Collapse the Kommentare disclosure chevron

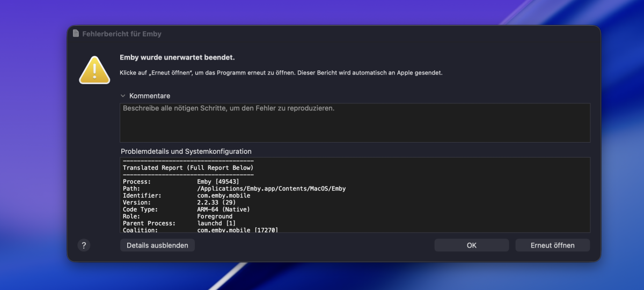[123, 96]
